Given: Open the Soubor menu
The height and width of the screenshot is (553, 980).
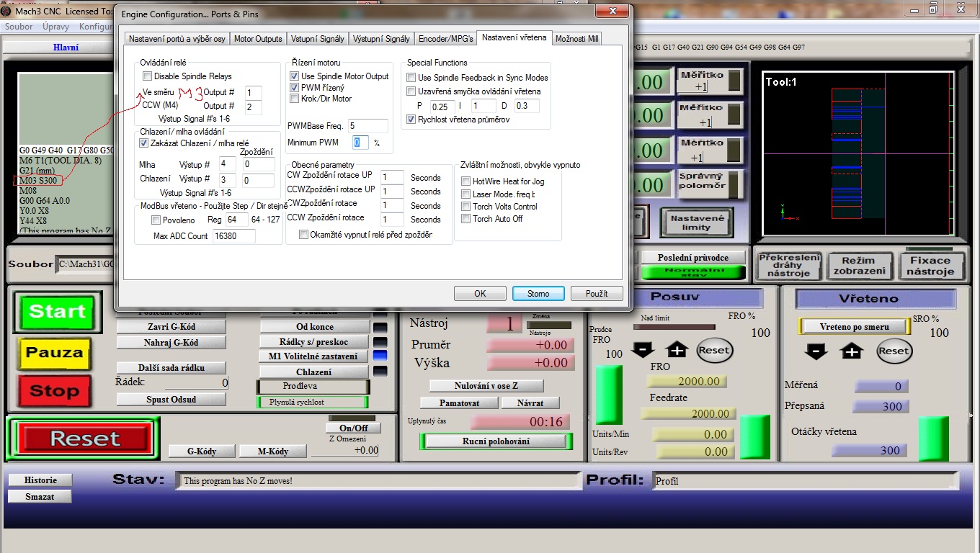Looking at the screenshot, I should click(19, 27).
